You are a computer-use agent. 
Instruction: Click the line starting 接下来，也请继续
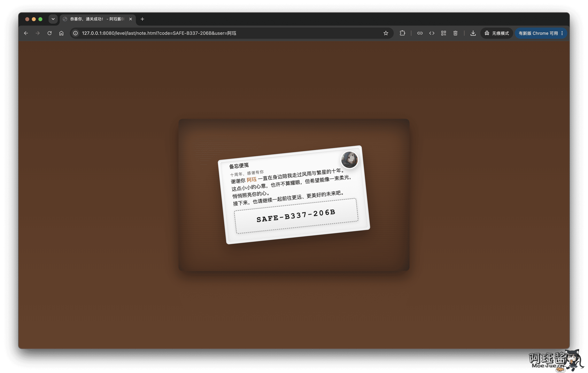pos(289,198)
